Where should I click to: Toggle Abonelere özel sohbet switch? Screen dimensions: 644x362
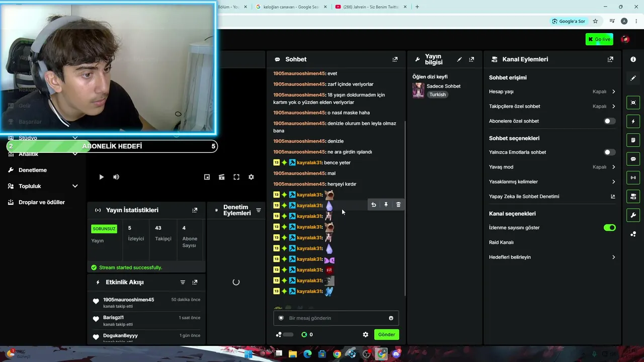click(x=609, y=121)
